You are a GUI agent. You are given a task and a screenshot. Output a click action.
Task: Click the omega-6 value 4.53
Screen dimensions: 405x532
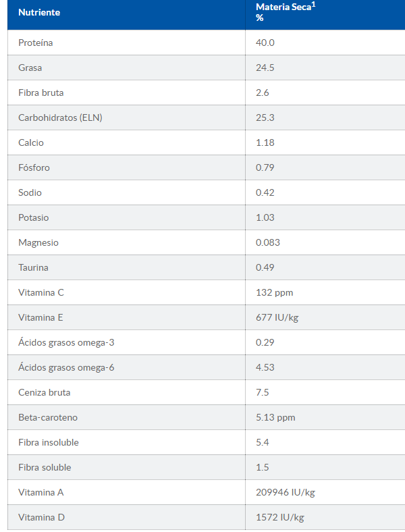coord(265,367)
